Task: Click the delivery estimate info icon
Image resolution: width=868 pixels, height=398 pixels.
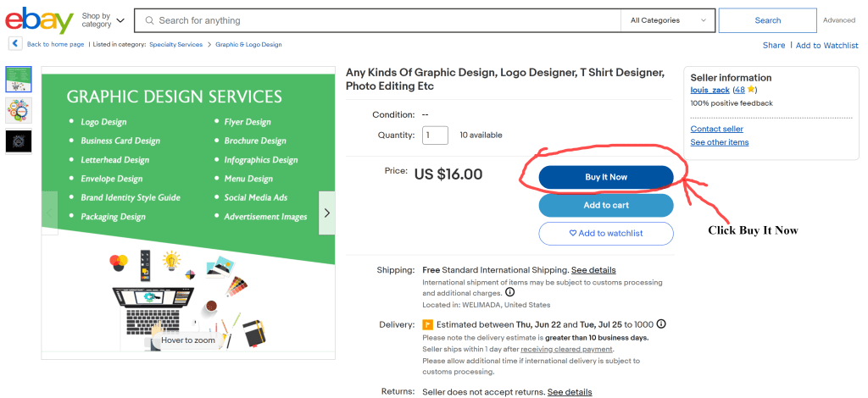Action: tap(661, 324)
